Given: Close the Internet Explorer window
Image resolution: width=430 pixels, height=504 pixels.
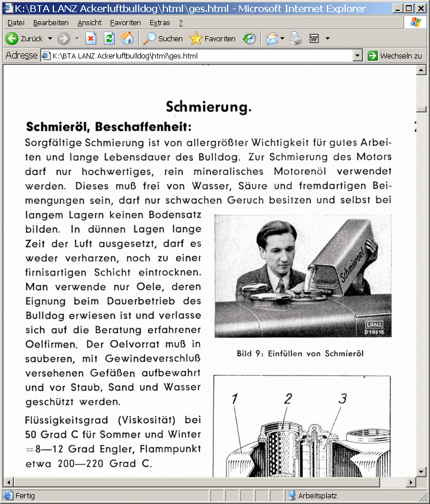Looking at the screenshot, I should 420,9.
